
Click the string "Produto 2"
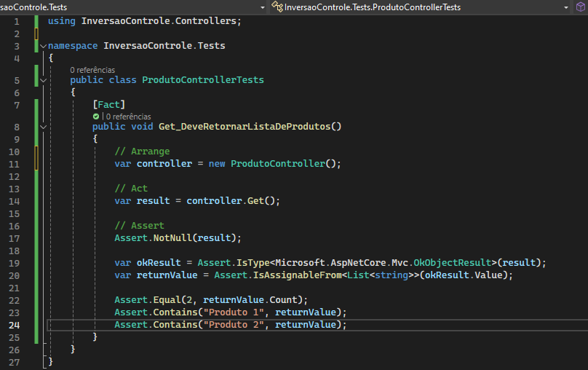(x=234, y=325)
